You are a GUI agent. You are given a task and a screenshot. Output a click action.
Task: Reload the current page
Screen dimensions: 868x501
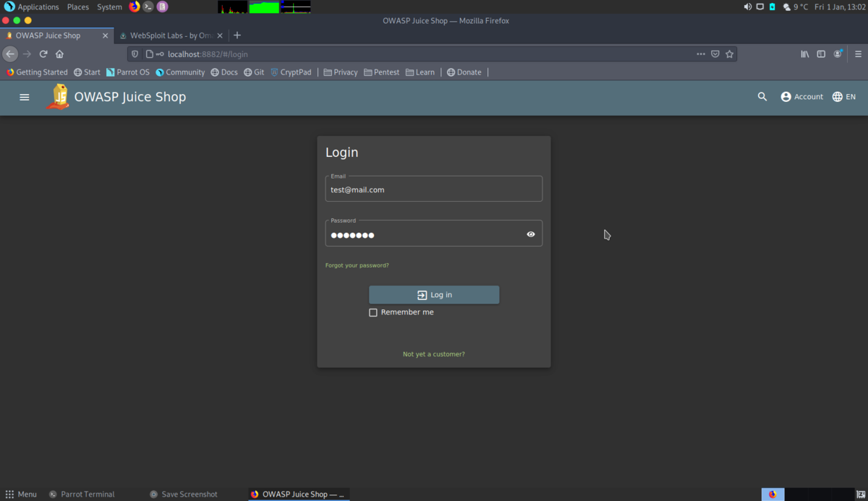pyautogui.click(x=43, y=54)
